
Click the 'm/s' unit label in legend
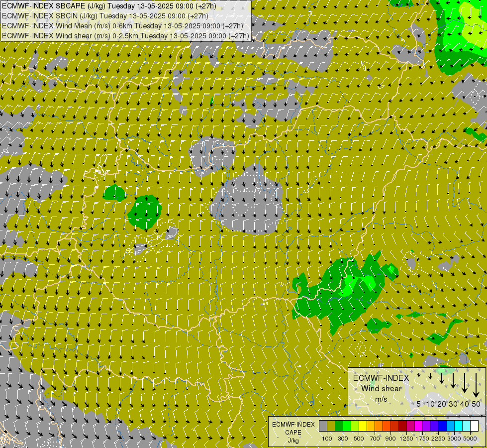tap(381, 399)
